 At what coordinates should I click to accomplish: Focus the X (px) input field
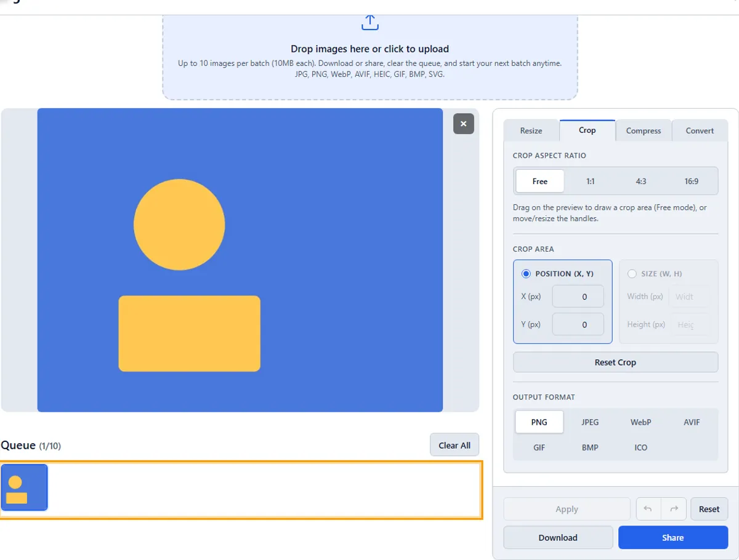coord(578,297)
